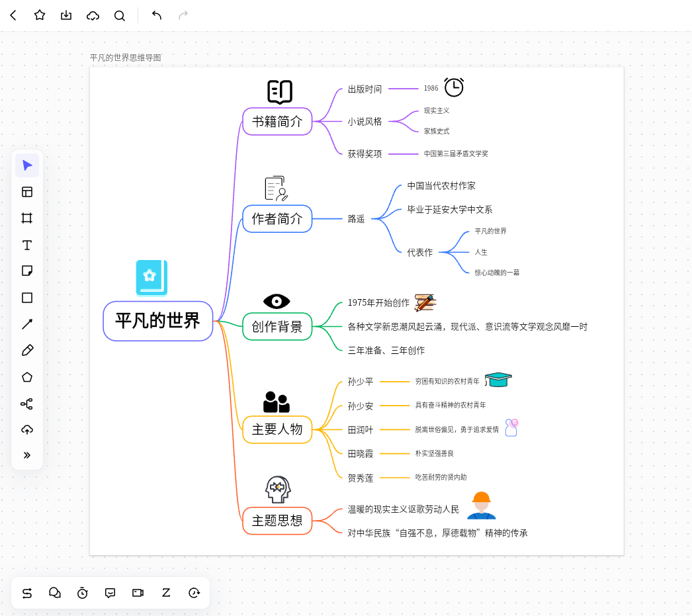Click the 出版时间 subtopic
The height and width of the screenshot is (616, 692).
click(x=365, y=89)
